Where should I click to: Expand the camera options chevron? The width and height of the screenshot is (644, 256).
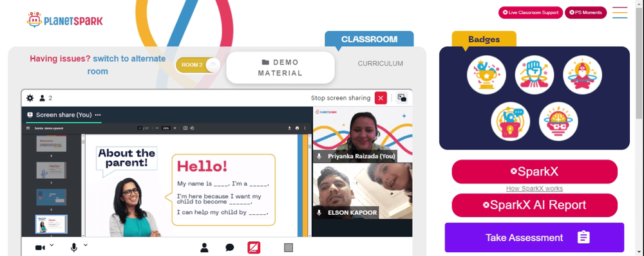tap(52, 245)
